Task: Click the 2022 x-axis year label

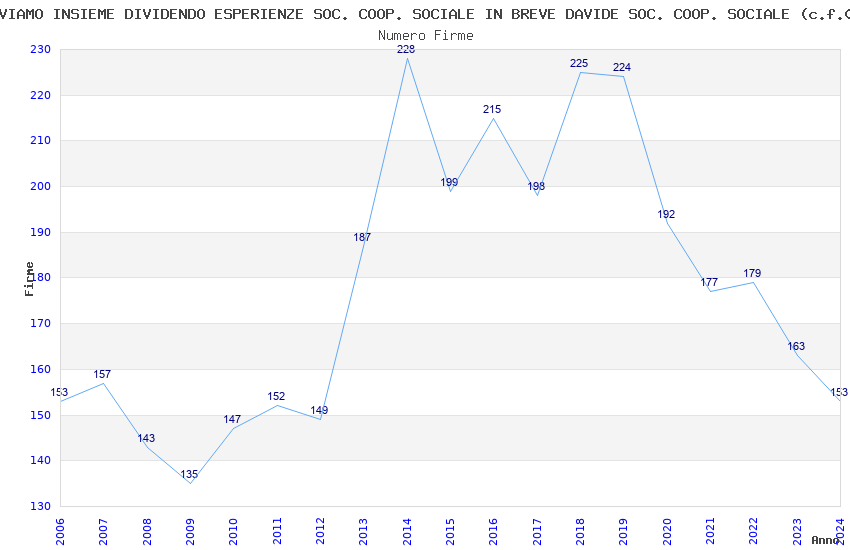Action: tap(754, 531)
